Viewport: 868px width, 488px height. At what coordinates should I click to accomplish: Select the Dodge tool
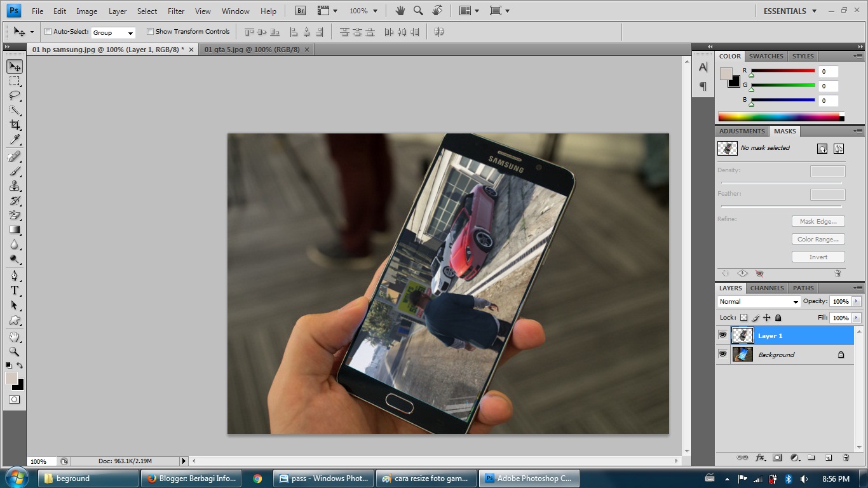point(15,259)
